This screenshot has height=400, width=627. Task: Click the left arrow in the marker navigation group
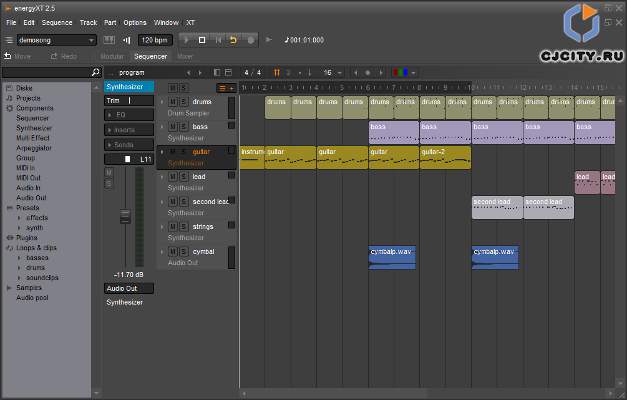click(355, 72)
